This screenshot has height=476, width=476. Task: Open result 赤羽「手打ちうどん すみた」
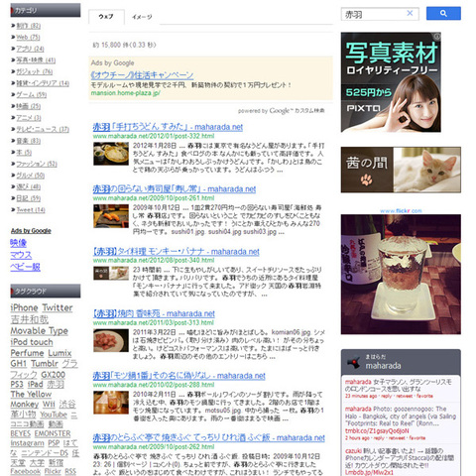[x=168, y=127]
